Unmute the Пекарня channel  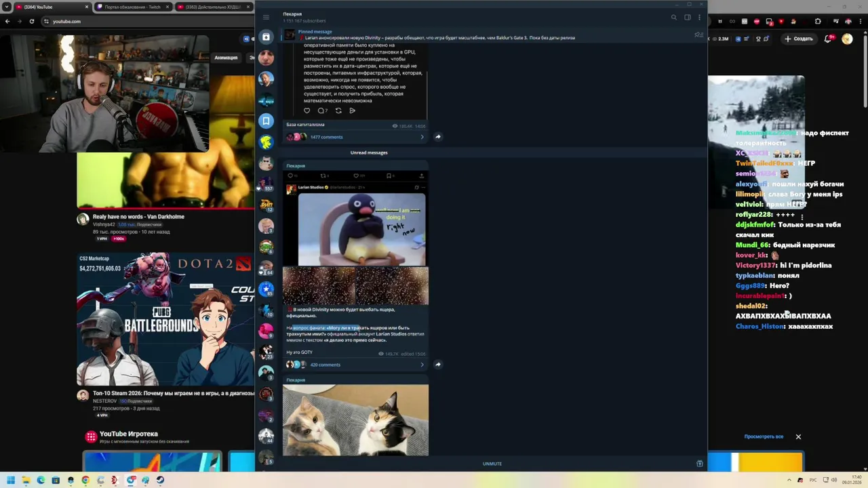pyautogui.click(x=492, y=464)
